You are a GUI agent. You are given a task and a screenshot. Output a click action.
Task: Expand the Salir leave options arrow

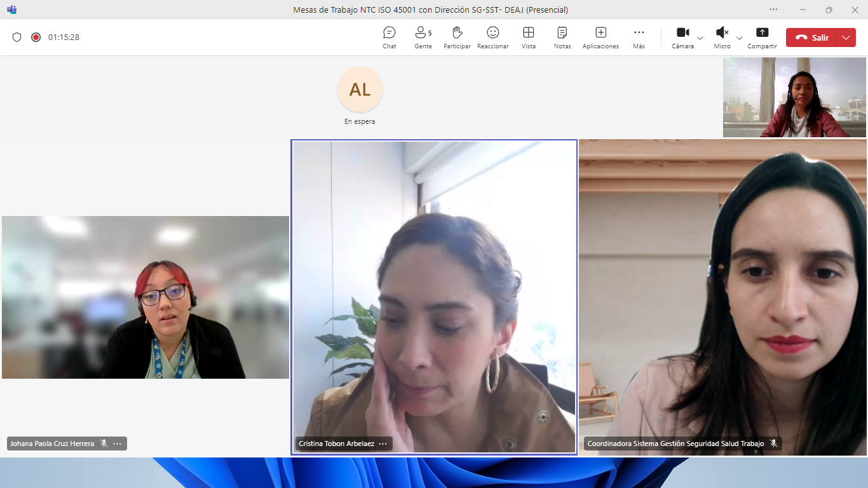846,37
